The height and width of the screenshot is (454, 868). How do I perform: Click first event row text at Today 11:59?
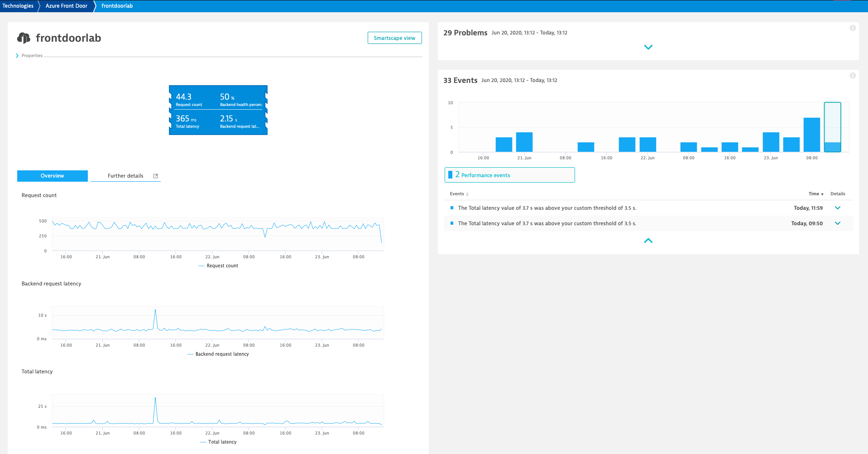pos(547,208)
